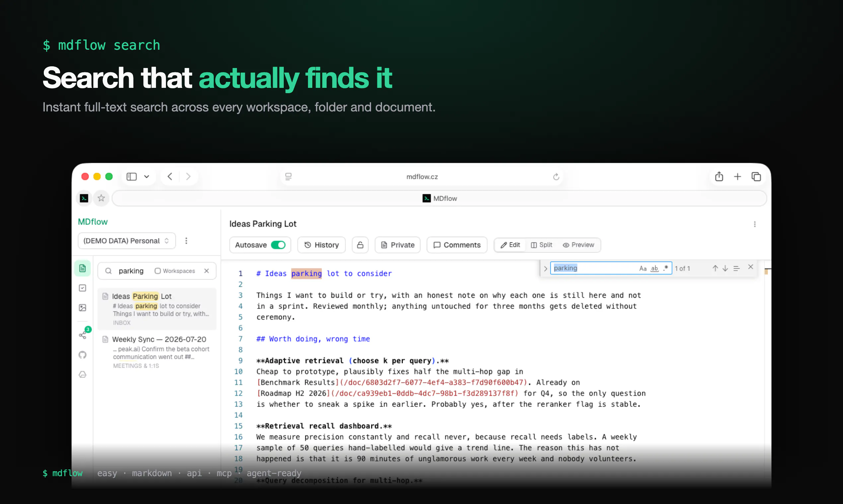The image size is (843, 504).
Task: Toggle the browser sidebar panel icon
Action: pos(131,177)
